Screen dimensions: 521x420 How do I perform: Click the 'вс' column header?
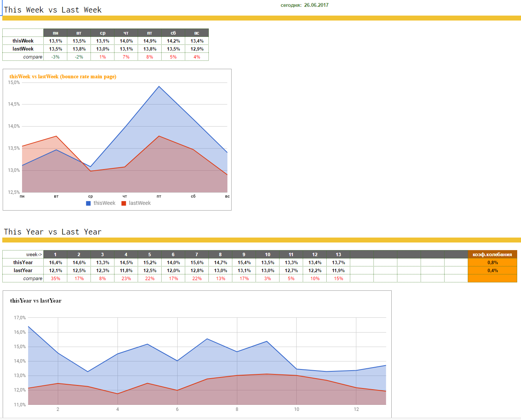click(x=197, y=33)
